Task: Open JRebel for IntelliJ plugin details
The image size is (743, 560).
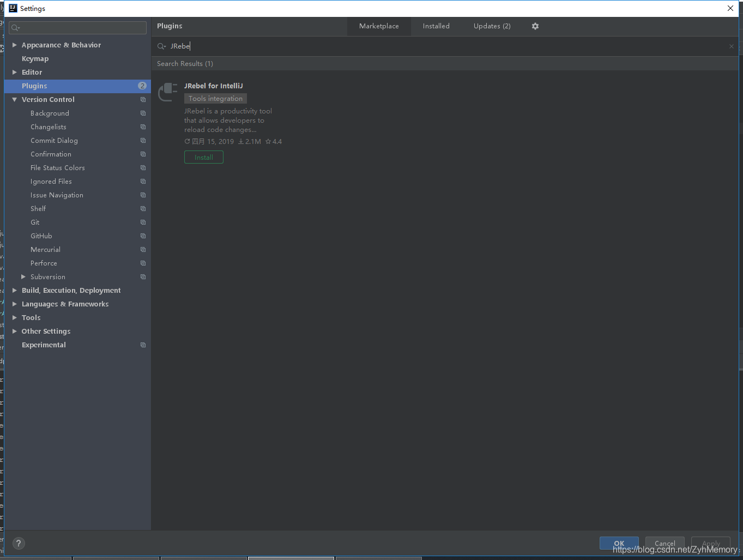Action: pyautogui.click(x=214, y=86)
